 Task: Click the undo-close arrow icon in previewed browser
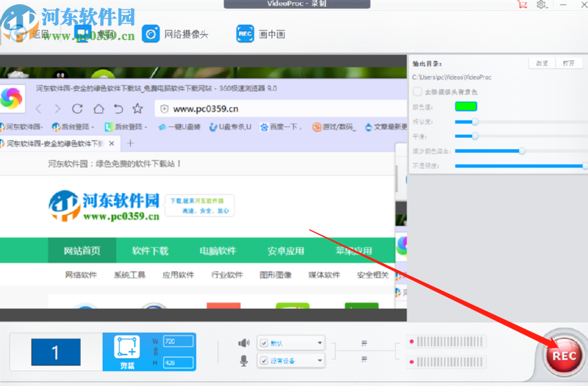point(119,109)
